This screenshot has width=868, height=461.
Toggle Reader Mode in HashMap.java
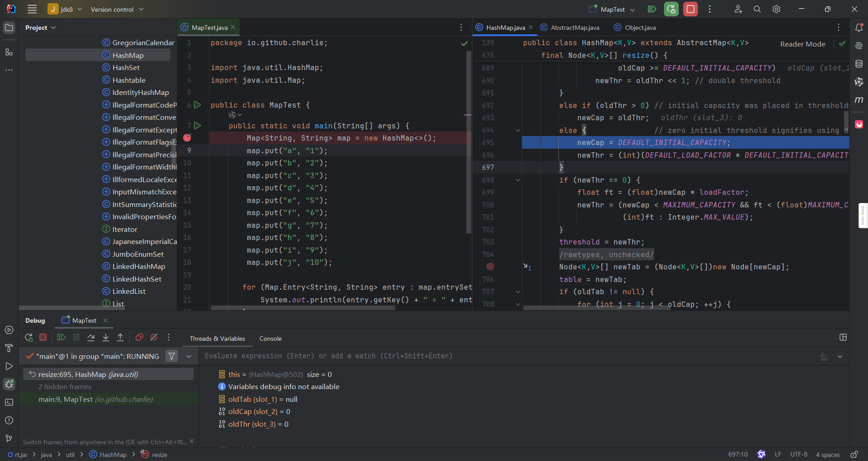click(x=802, y=44)
